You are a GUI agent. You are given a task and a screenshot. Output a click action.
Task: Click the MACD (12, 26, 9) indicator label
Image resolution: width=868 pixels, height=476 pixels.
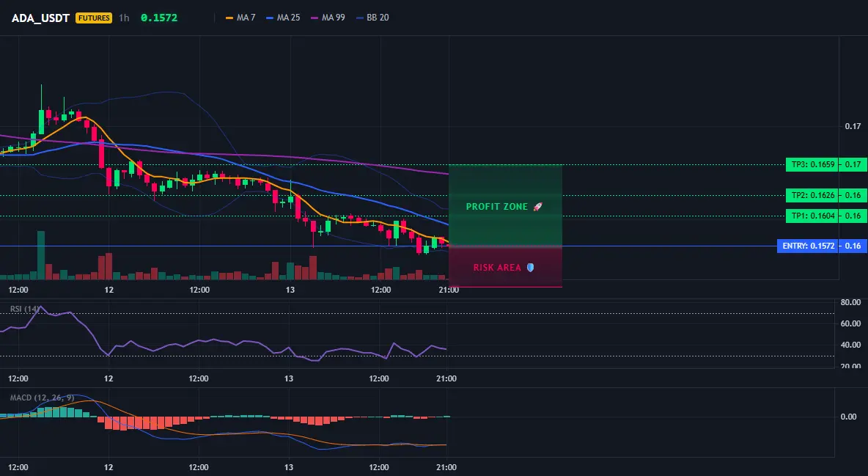[42, 398]
